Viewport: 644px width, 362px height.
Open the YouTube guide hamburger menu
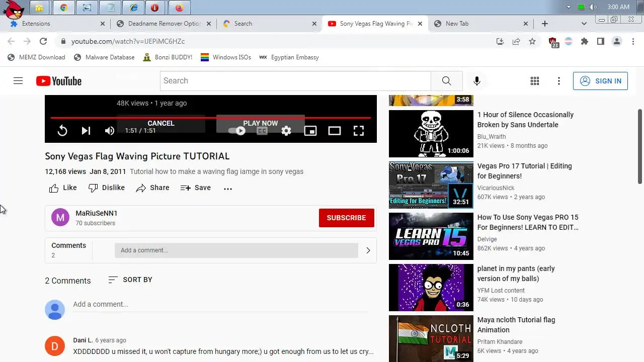(18, 81)
